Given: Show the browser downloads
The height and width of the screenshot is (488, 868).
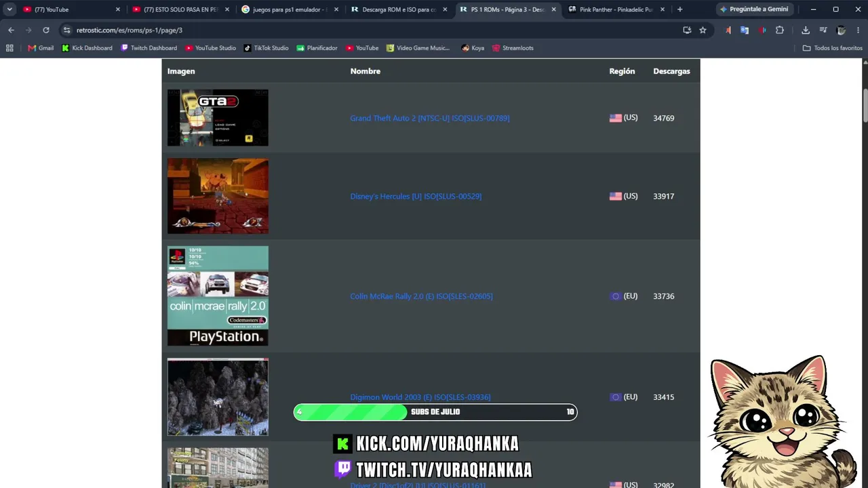Looking at the screenshot, I should 806,30.
